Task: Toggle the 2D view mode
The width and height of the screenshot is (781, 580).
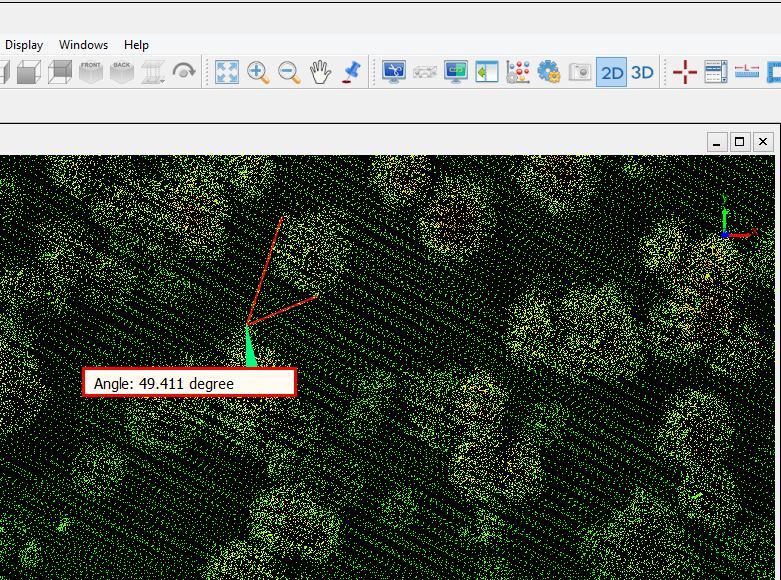Action: pyautogui.click(x=612, y=73)
